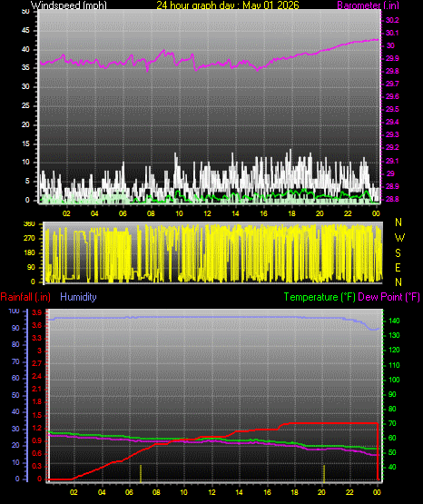Click the "Temperature (°F)" legend label
Image resolution: width=423 pixels, height=504 pixels.
[320, 297]
